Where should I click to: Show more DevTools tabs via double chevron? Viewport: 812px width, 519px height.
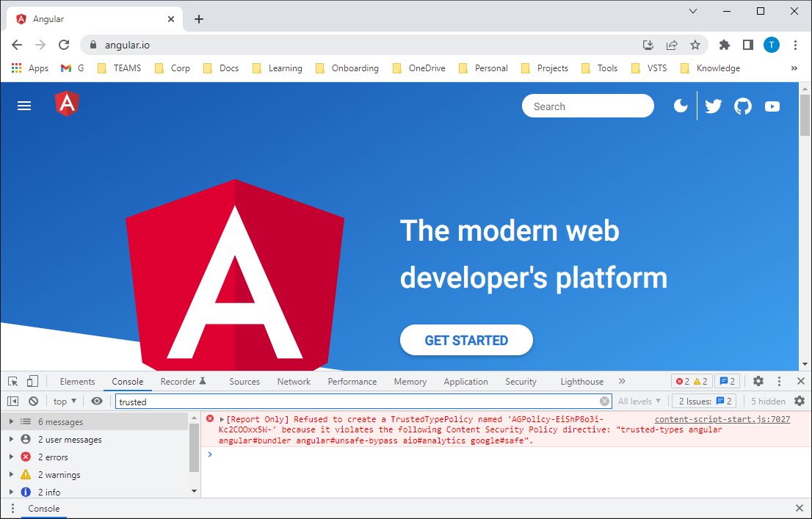622,381
